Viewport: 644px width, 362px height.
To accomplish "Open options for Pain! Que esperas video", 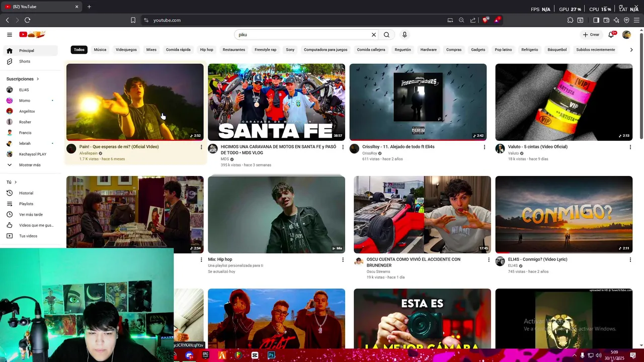I will pyautogui.click(x=201, y=147).
